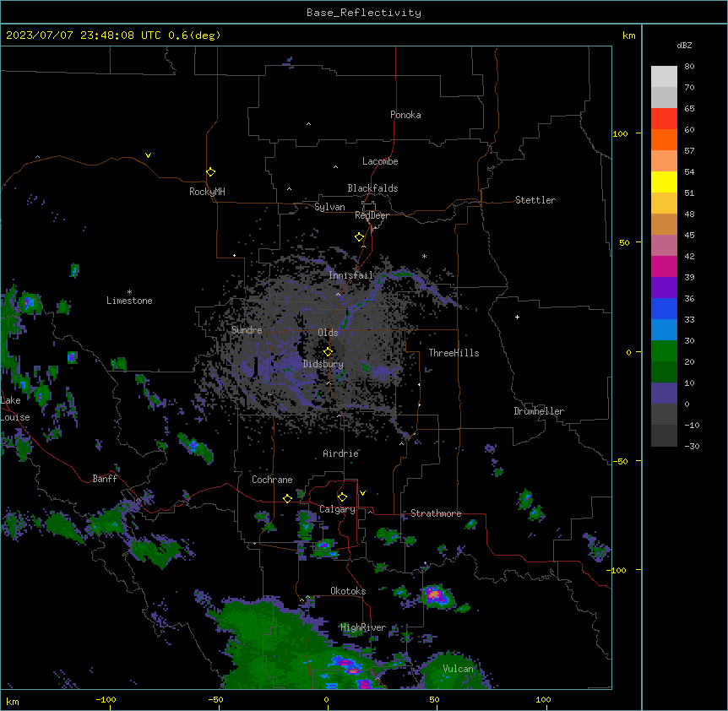
Task: Click the HighRiver label
Action: point(363,627)
